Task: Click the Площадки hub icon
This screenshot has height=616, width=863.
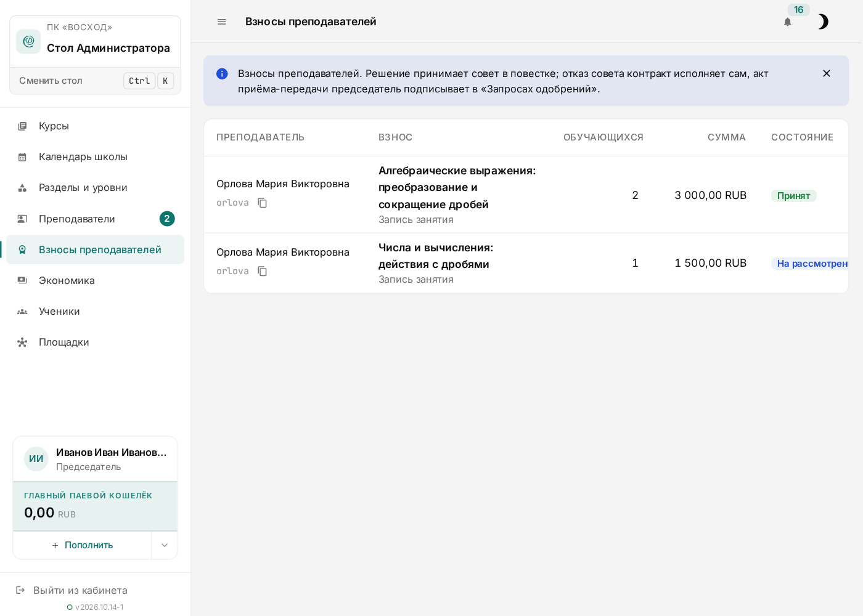Action: pyautogui.click(x=22, y=342)
